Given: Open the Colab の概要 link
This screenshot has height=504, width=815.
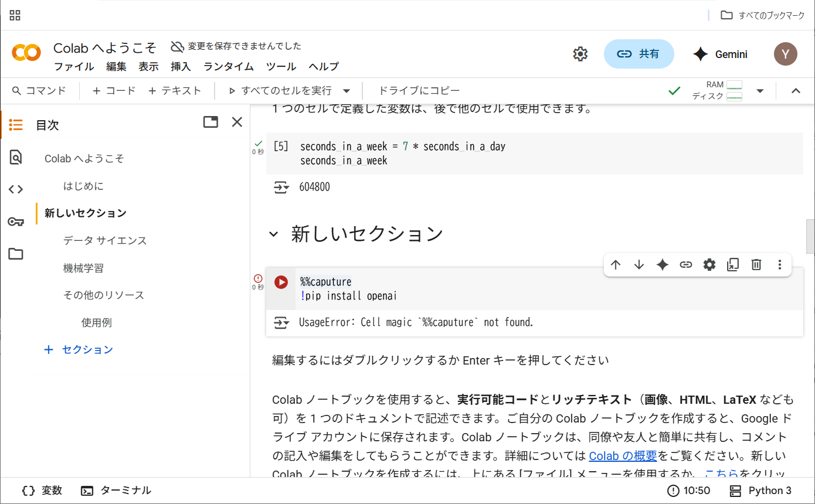Looking at the screenshot, I should coord(623,455).
